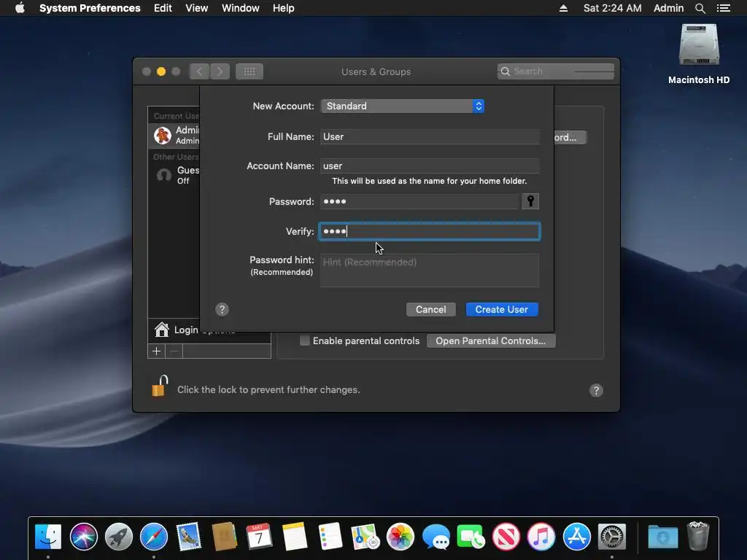Launch Siri from the Dock
Image resolution: width=747 pixels, height=560 pixels.
click(x=83, y=537)
